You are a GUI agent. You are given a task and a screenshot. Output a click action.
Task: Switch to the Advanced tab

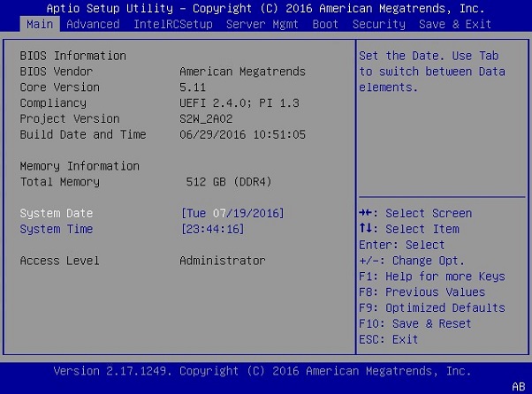pyautogui.click(x=93, y=24)
